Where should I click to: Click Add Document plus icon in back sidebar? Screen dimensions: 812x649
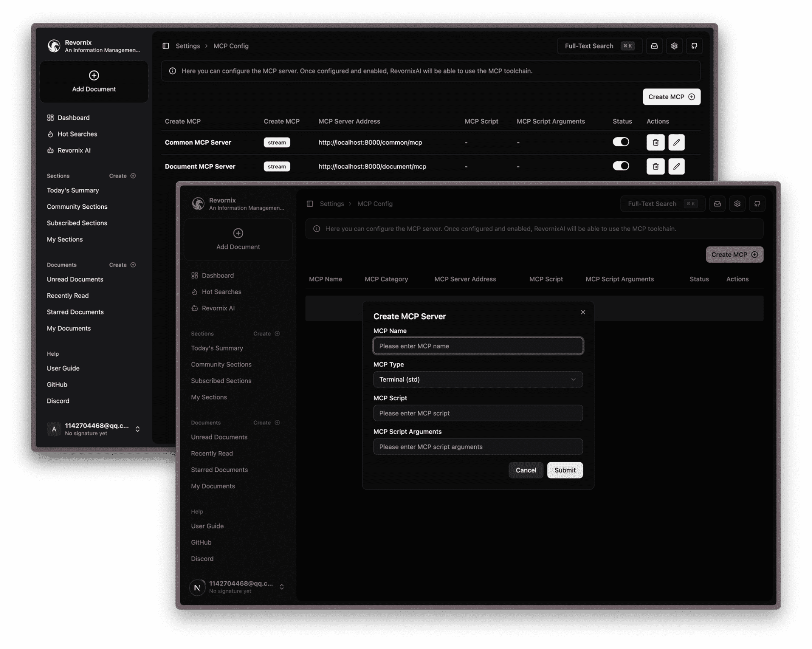pyautogui.click(x=94, y=75)
